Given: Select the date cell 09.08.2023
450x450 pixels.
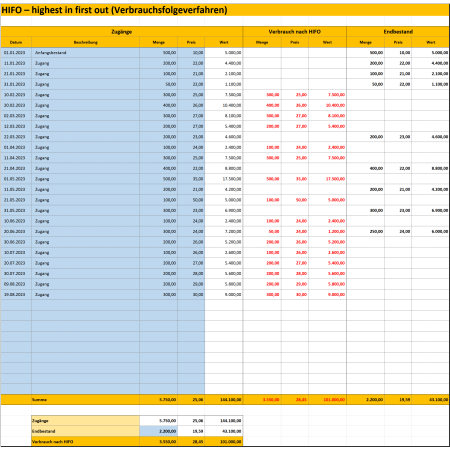Looking at the screenshot, I should (x=16, y=284).
